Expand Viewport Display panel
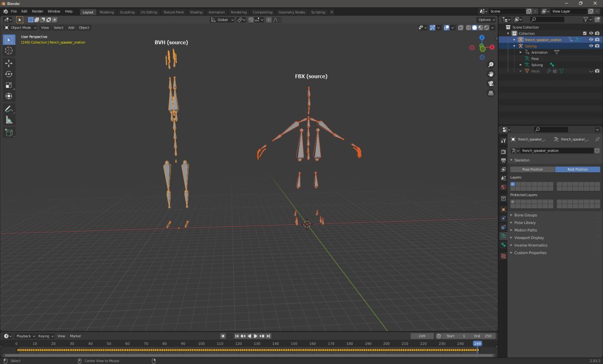The image size is (603, 364). pyautogui.click(x=529, y=237)
